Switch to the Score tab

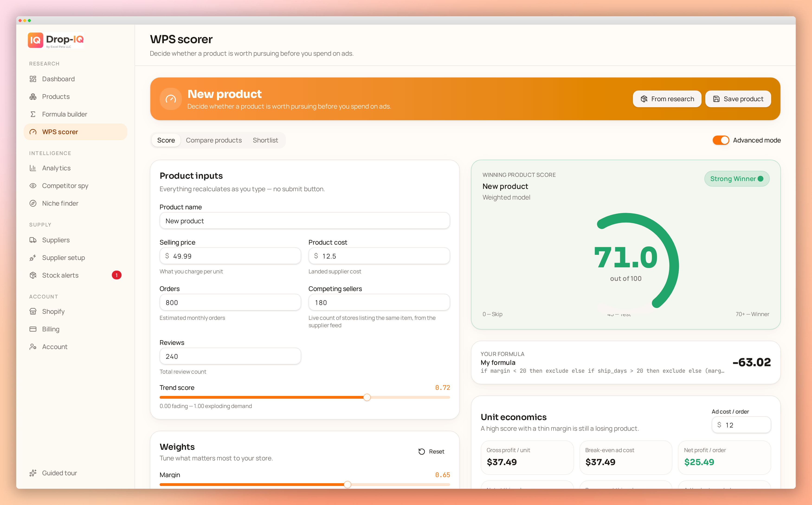pos(166,140)
